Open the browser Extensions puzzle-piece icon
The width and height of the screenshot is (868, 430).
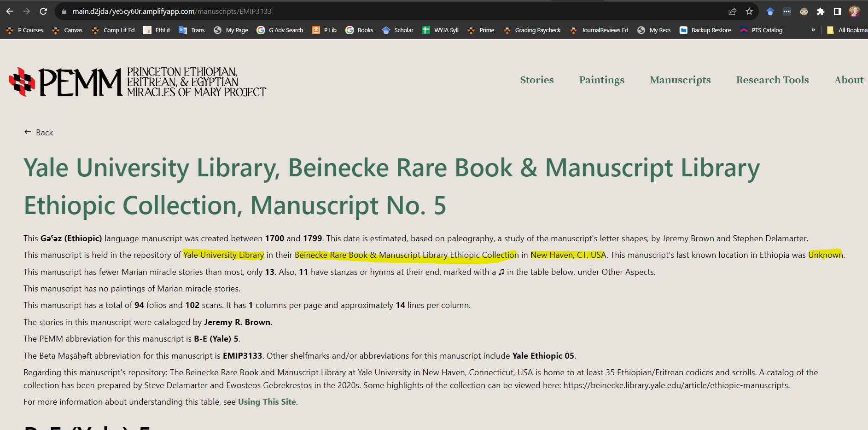821,12
